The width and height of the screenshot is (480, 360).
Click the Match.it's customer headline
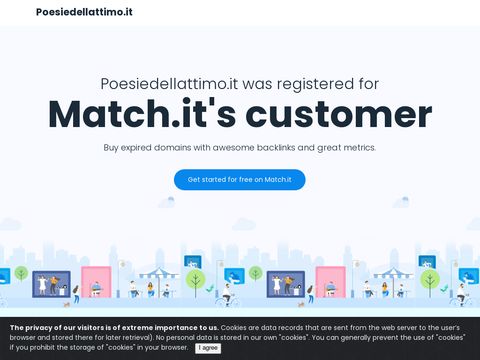click(x=240, y=114)
